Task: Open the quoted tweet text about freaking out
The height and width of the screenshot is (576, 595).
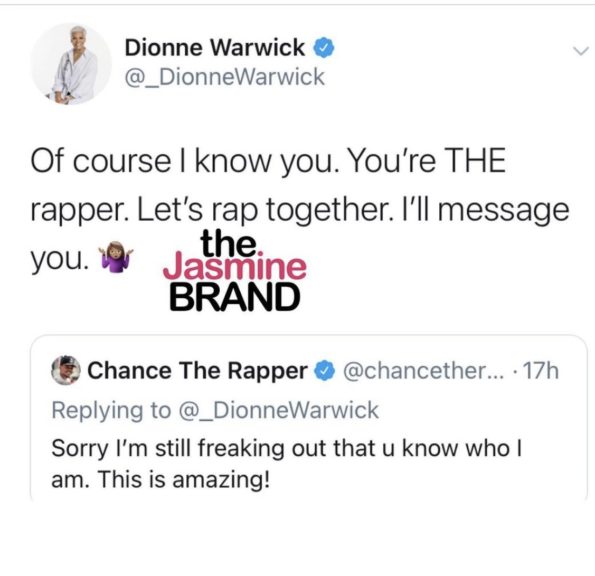Action: pos(286,464)
